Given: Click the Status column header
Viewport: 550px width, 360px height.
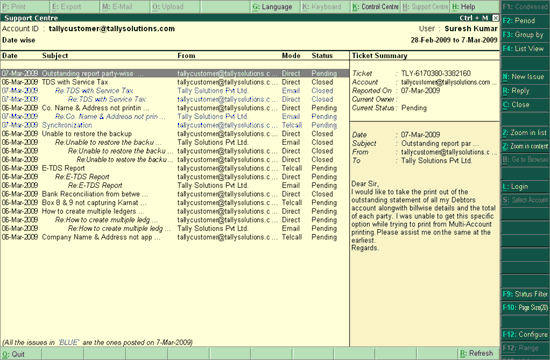Looking at the screenshot, I should [322, 55].
